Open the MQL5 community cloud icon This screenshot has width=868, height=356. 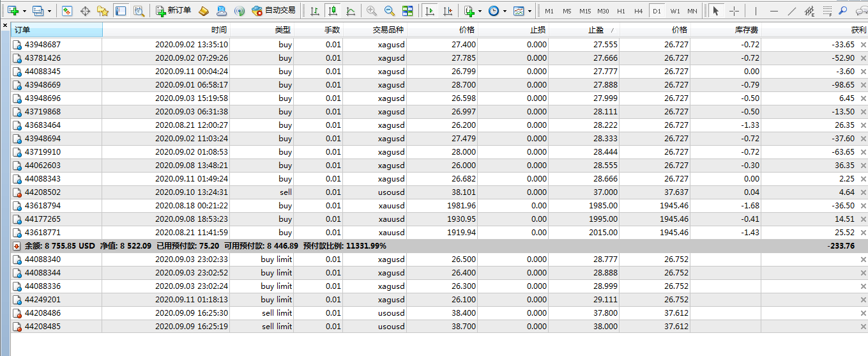(x=222, y=11)
